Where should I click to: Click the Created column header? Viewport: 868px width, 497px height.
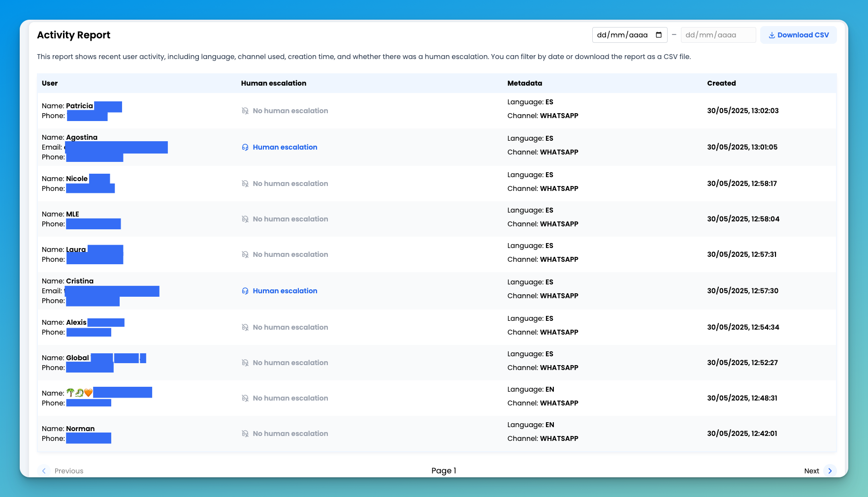click(x=722, y=83)
